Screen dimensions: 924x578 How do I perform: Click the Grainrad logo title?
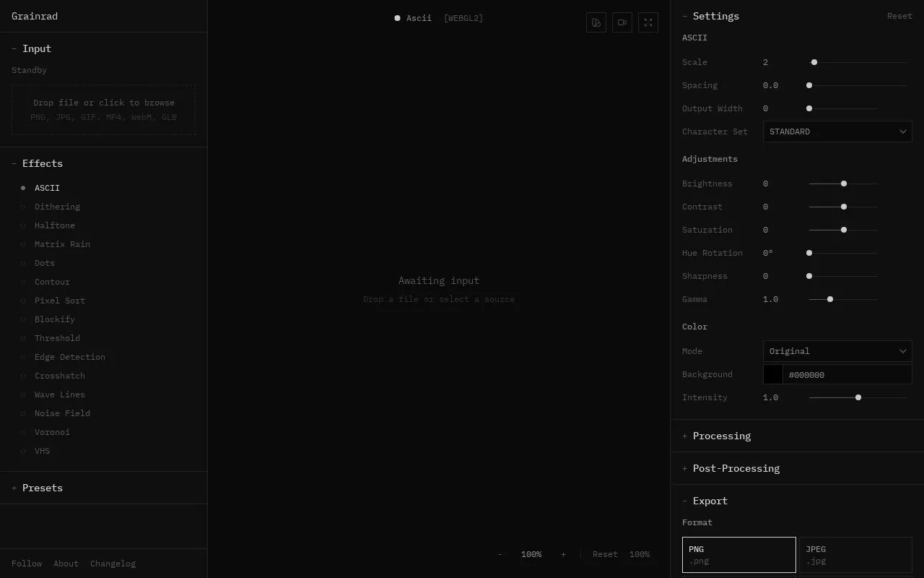pyautogui.click(x=35, y=16)
